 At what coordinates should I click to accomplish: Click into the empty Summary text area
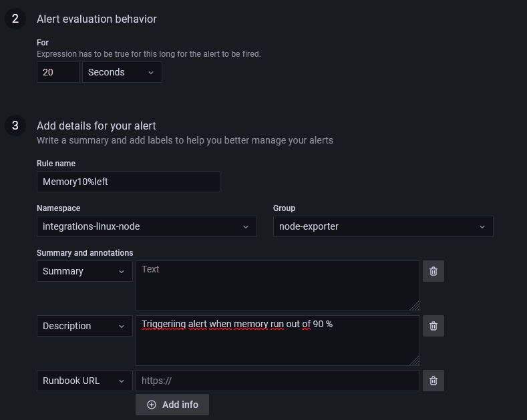(277, 287)
